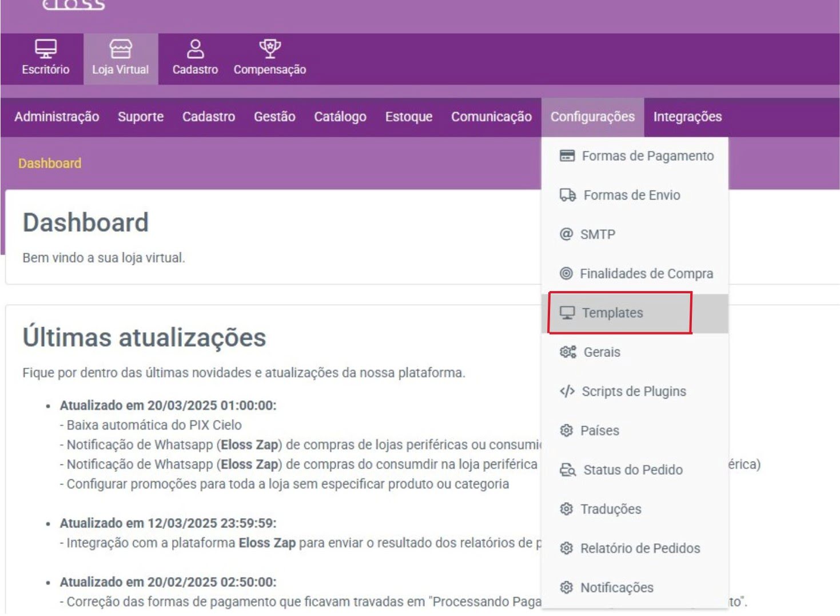Click the monitor icon beside Templates
Image resolution: width=840 pixels, height=616 pixels.
point(567,313)
